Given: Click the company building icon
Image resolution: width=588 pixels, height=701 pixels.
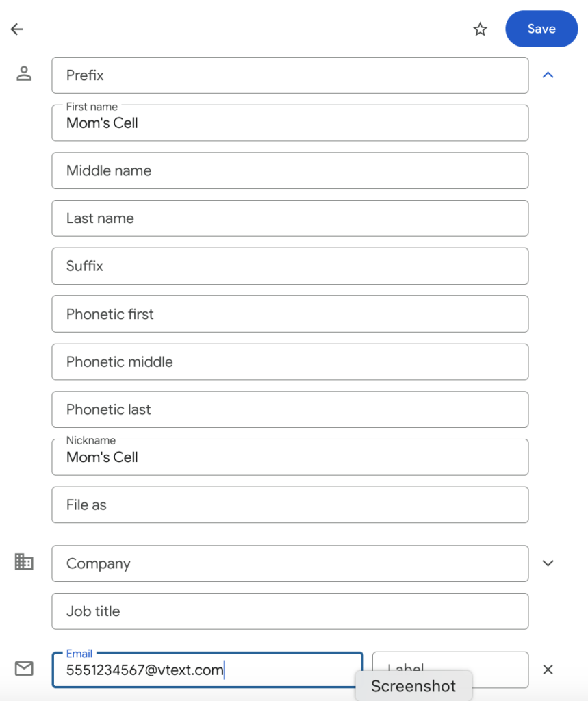Looking at the screenshot, I should click(x=24, y=562).
